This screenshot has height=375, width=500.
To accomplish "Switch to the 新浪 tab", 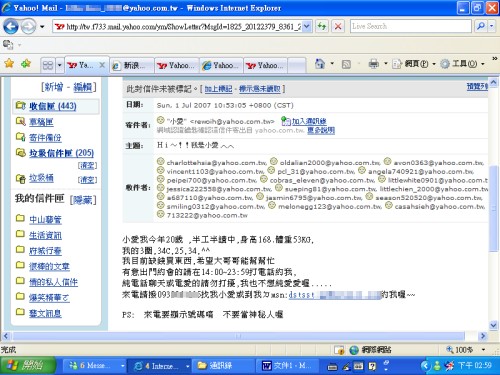I will tap(132, 65).
